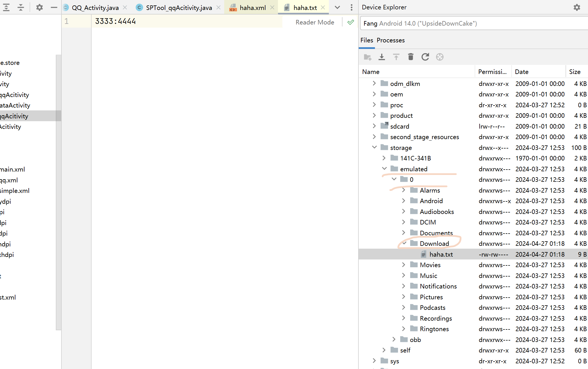The height and width of the screenshot is (369, 588).
Task: Expand the obb folder
Action: pyautogui.click(x=394, y=339)
